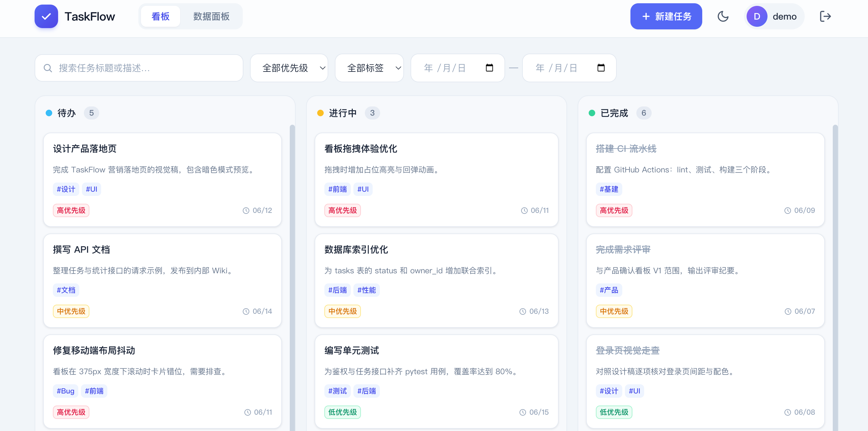Open the 设计产品落地页 task card
868x431 pixels.
(163, 179)
